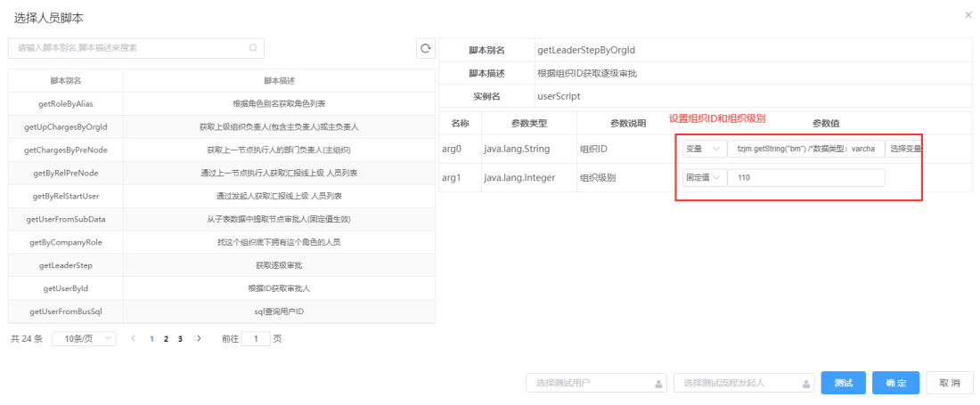Close the 选择人员脚本 dialog with the X
This screenshot has width=980, height=405.
click(x=968, y=14)
